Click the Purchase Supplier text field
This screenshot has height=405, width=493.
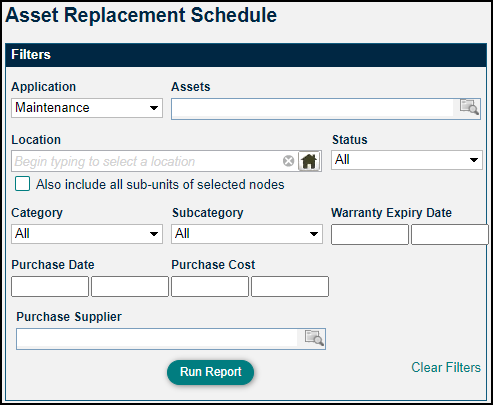pos(157,339)
